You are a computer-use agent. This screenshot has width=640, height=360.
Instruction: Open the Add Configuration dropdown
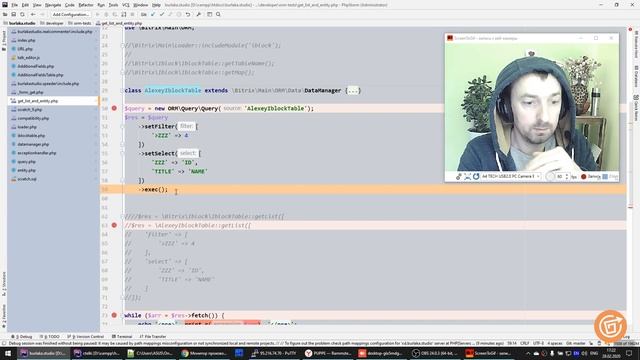pyautogui.click(x=71, y=14)
